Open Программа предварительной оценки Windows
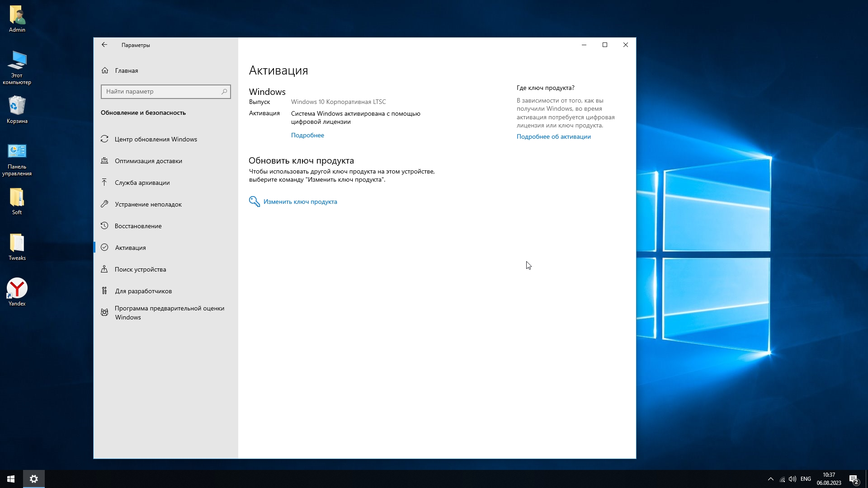This screenshot has height=488, width=868. (169, 313)
